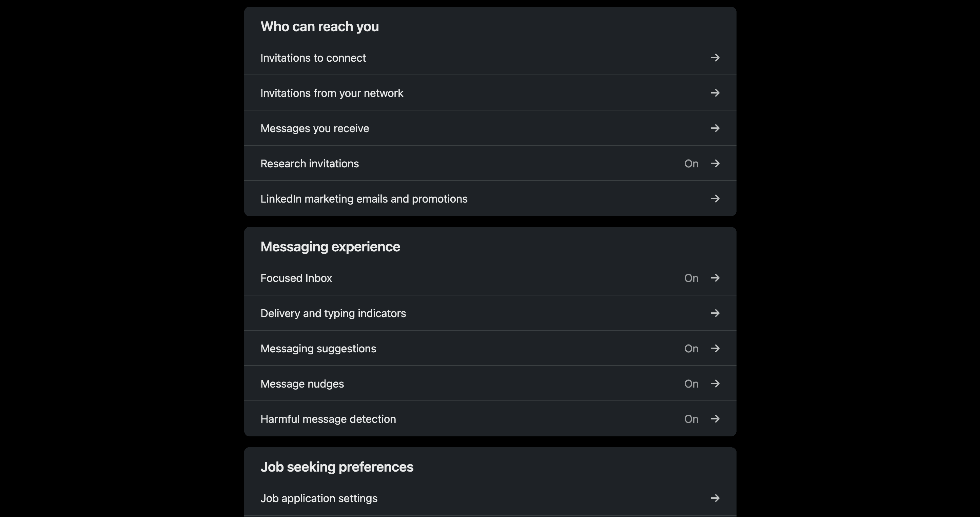
Task: Toggle the Focused Inbox On status
Action: 691,278
